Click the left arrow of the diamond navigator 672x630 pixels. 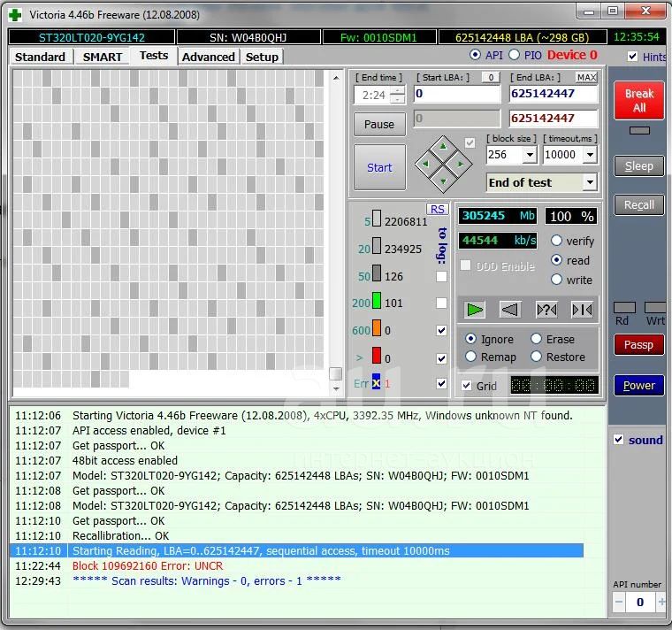click(425, 164)
